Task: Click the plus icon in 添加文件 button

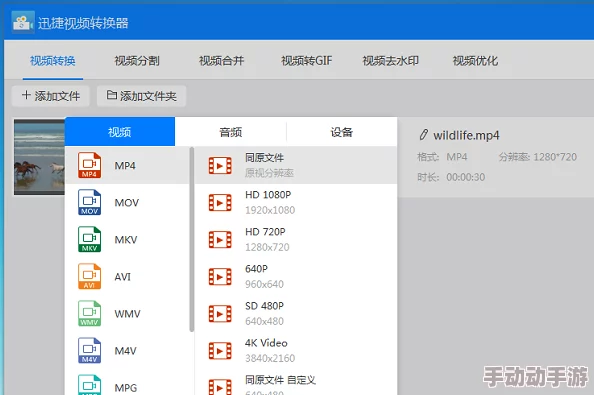Action: click(26, 95)
